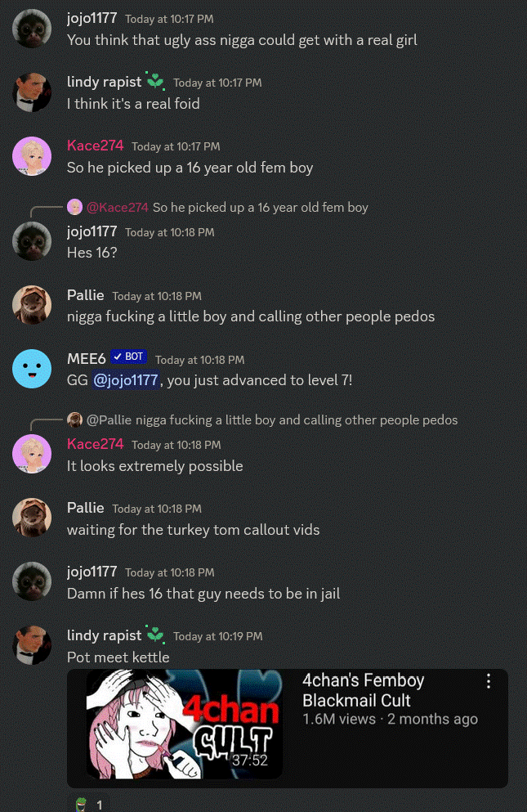Click the MEE6 bot avatar
This screenshot has width=527, height=812.
pyautogui.click(x=32, y=369)
